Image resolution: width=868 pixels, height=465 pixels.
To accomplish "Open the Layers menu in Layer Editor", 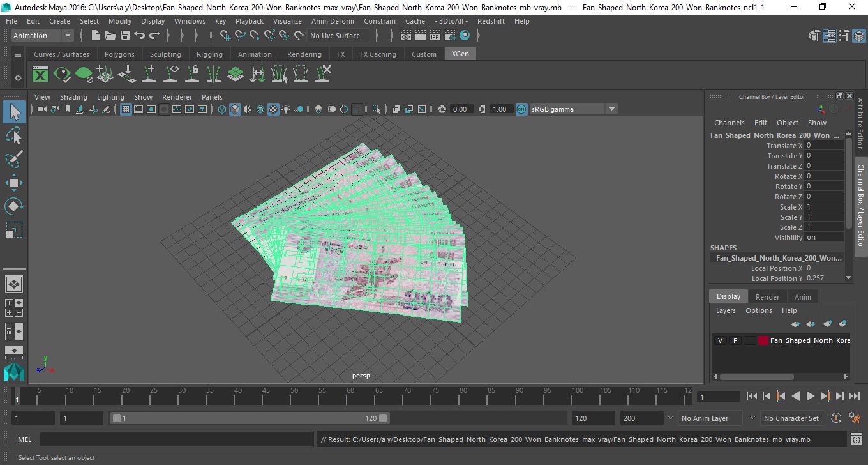I will tap(726, 310).
